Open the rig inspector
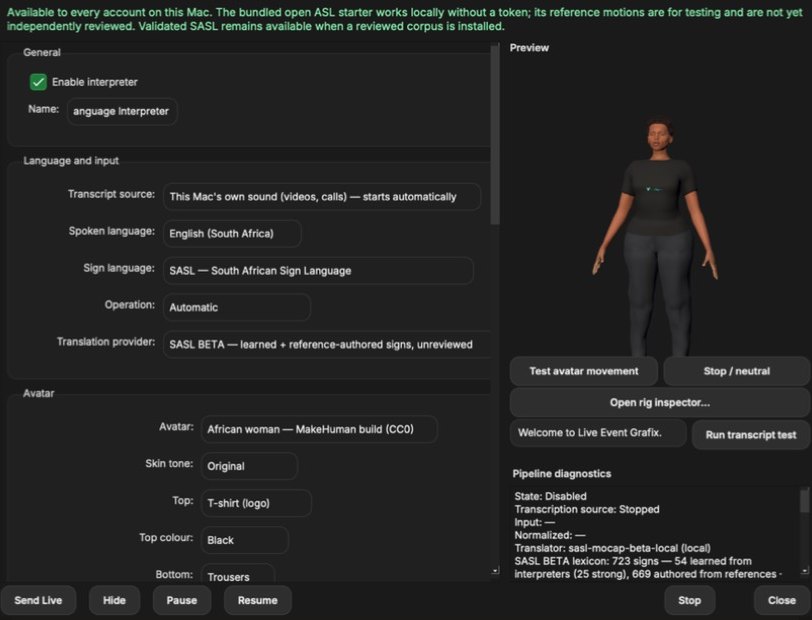This screenshot has height=620, width=812. coord(660,402)
